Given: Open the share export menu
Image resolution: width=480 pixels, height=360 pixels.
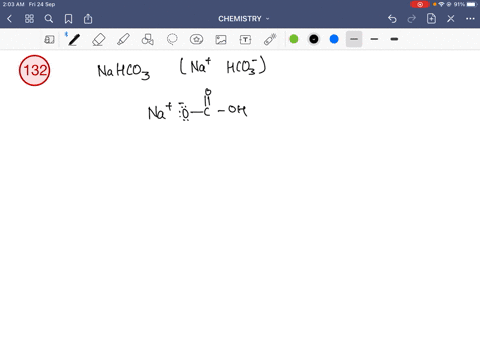Looking at the screenshot, I should (88, 19).
